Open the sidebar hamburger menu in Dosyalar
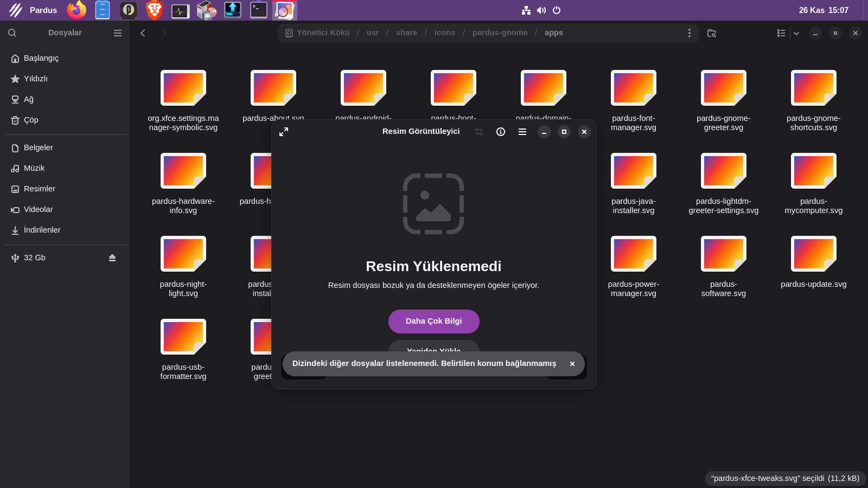This screenshot has width=868, height=488. (117, 33)
